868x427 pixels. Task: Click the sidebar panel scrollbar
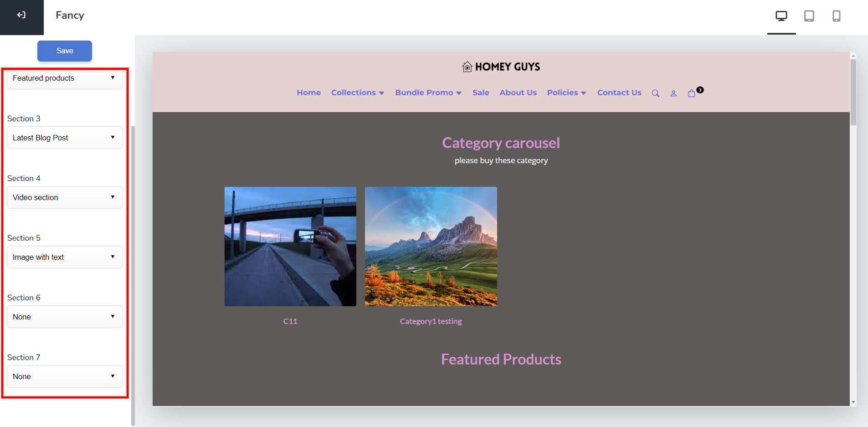pos(133,276)
